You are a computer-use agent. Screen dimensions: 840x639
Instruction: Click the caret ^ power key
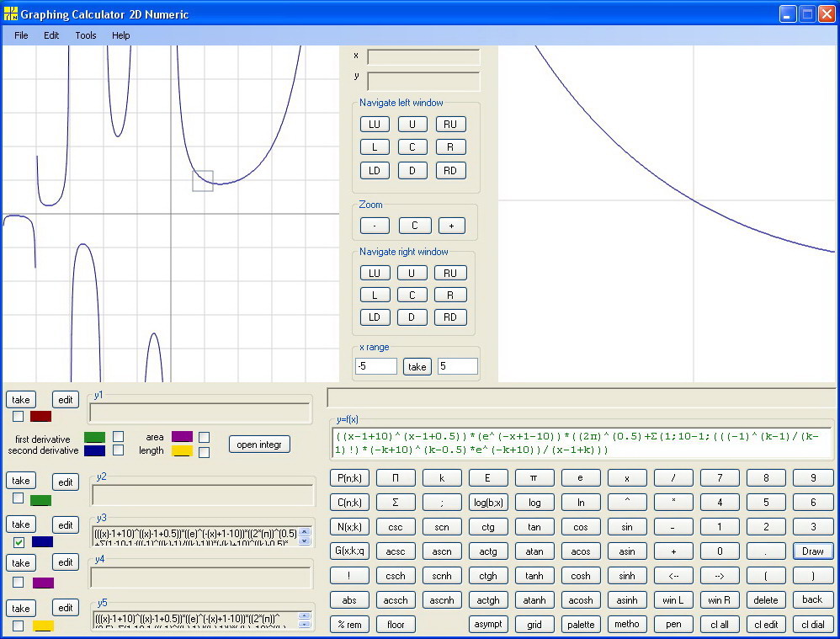627,503
